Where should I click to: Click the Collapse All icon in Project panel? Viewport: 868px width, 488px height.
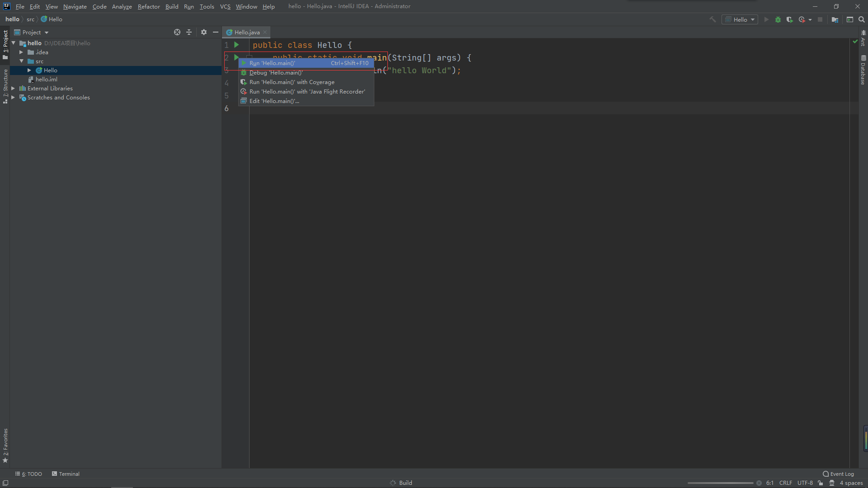[x=189, y=32]
